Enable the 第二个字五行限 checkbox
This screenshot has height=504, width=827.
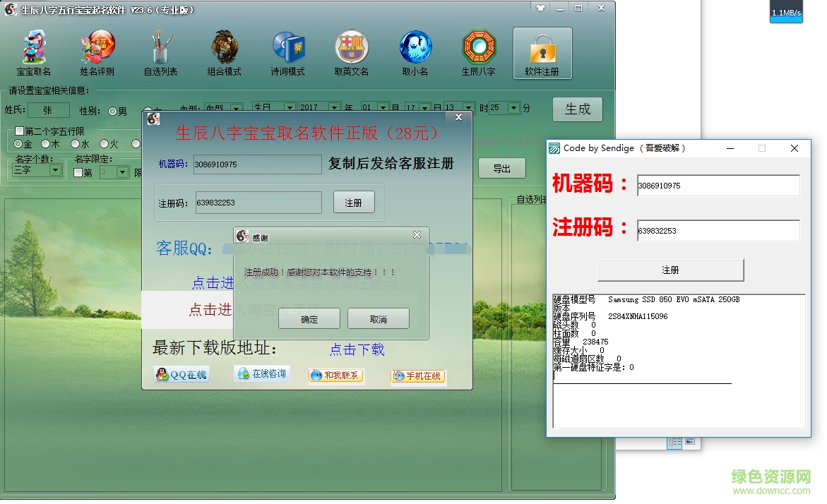coord(18,130)
